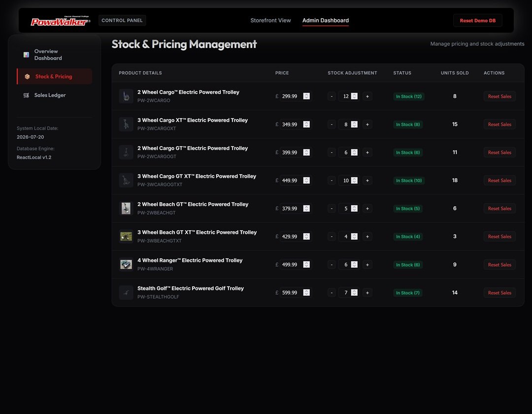Open 4 Wheel Ranger product thumbnail
The image size is (532, 414).
[x=126, y=264]
